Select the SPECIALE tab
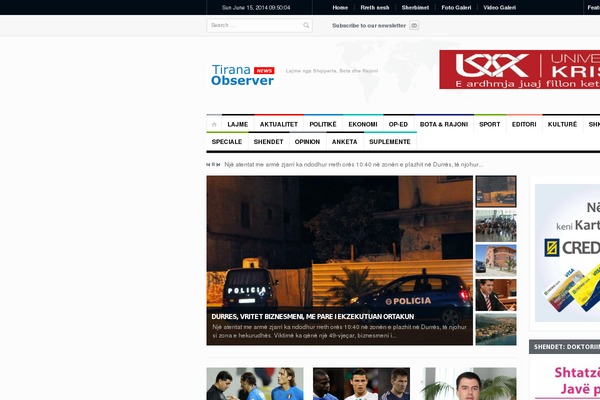The image size is (600, 400). [227, 142]
